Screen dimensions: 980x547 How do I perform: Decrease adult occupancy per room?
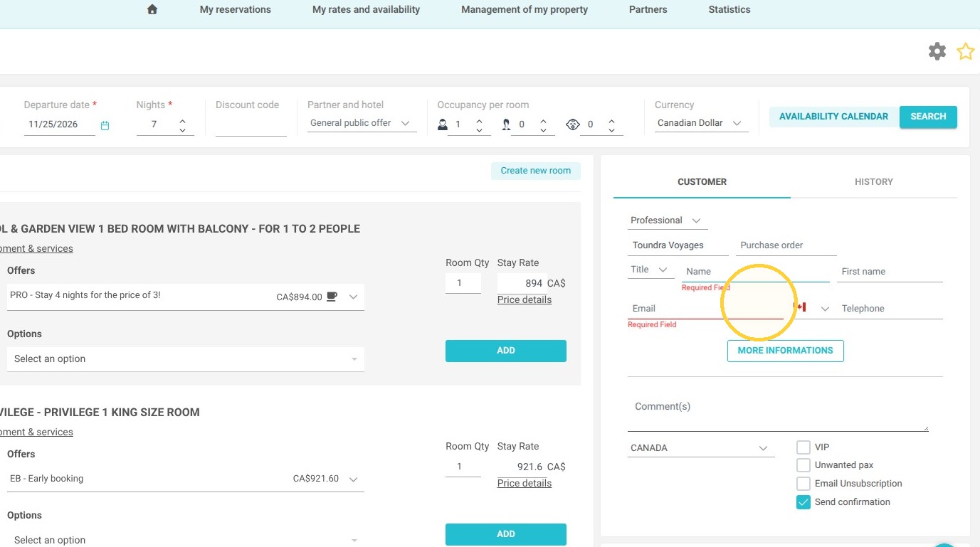pyautogui.click(x=479, y=130)
